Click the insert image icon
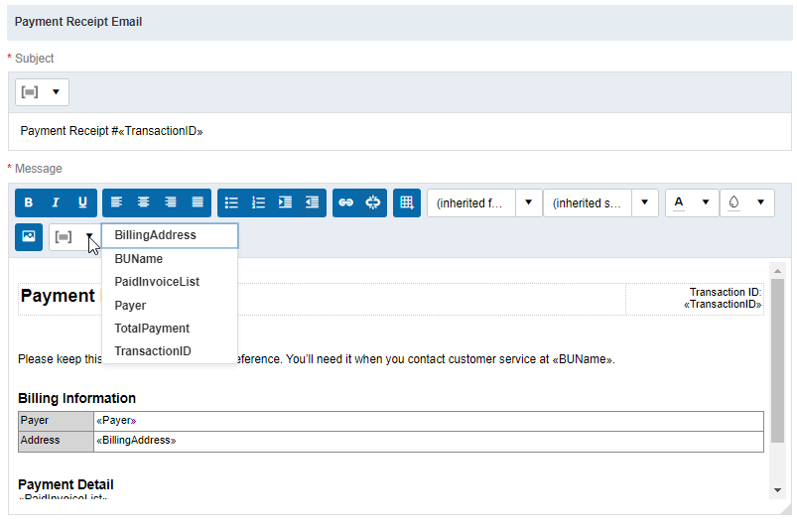797x532 pixels. click(x=29, y=236)
